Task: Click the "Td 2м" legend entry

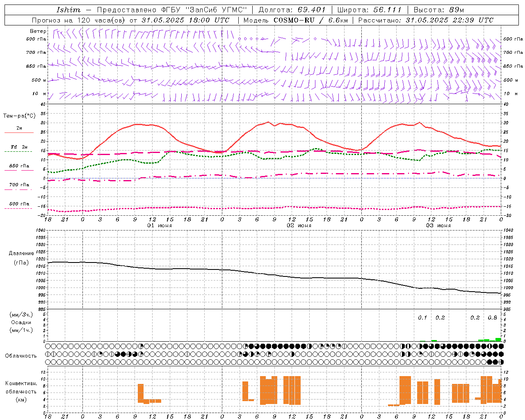Action: 19,147
